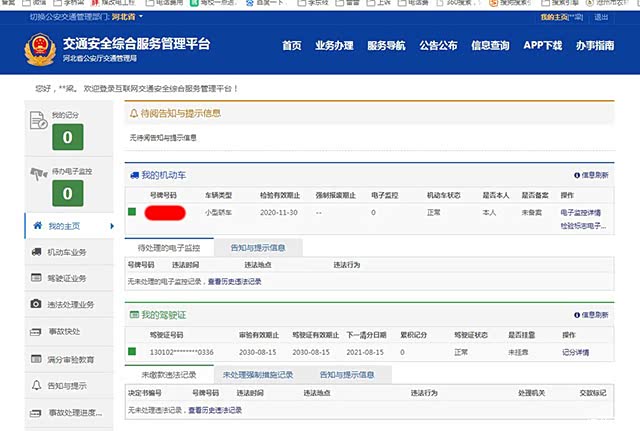Click the green square beside the vehicle row
The height and width of the screenshot is (431, 640).
(132, 212)
